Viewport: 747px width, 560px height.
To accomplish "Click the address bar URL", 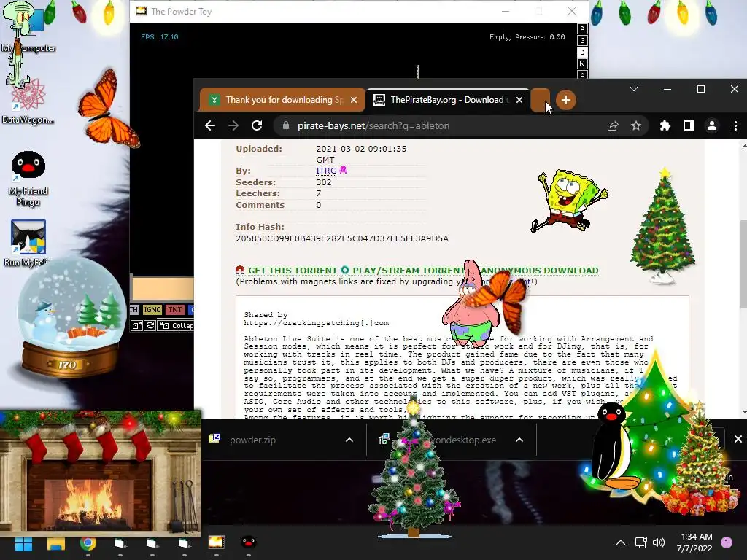I will pos(373,125).
